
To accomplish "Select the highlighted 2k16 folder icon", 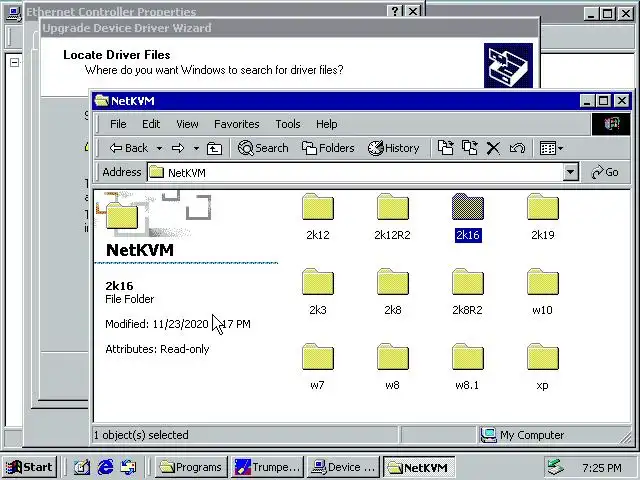I will pos(467,207).
